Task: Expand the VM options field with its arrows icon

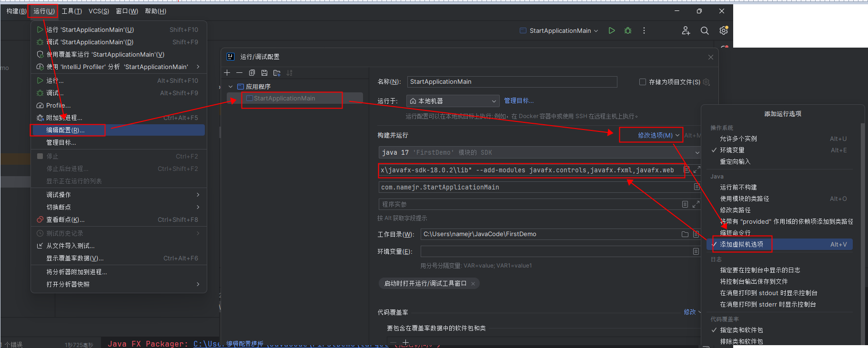Action: pyautogui.click(x=696, y=169)
